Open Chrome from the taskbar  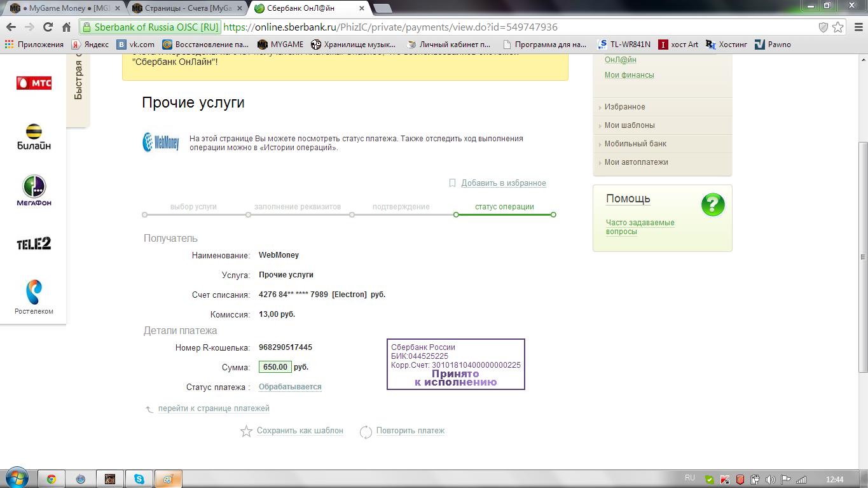51,479
